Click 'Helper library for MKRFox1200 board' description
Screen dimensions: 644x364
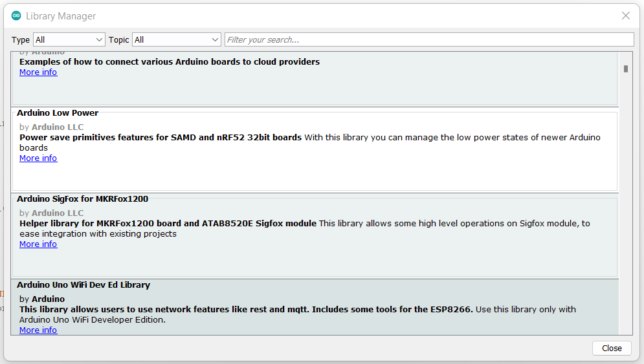coord(168,223)
